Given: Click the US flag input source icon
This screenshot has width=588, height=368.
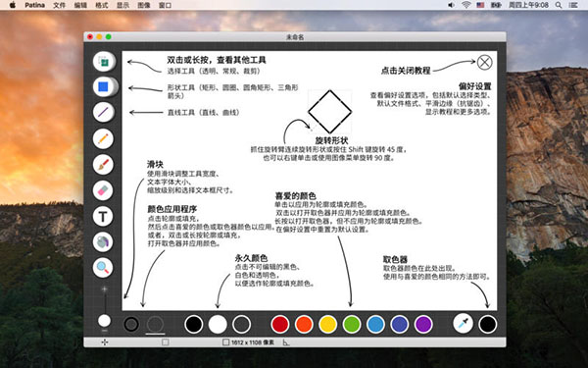Looking at the screenshot, I should coord(480,5).
